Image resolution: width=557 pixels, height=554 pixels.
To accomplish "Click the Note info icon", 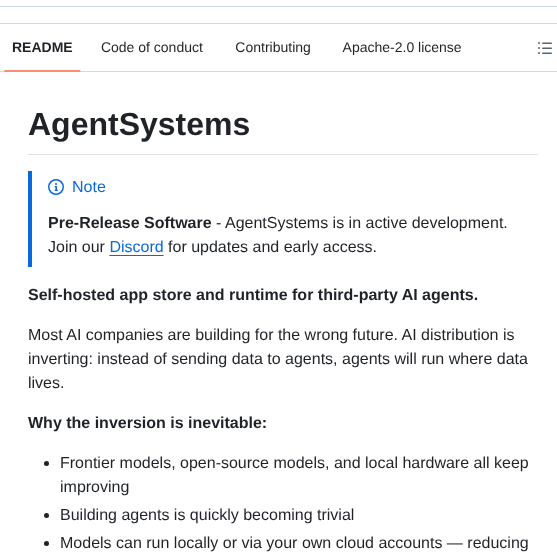I will pyautogui.click(x=56, y=187).
